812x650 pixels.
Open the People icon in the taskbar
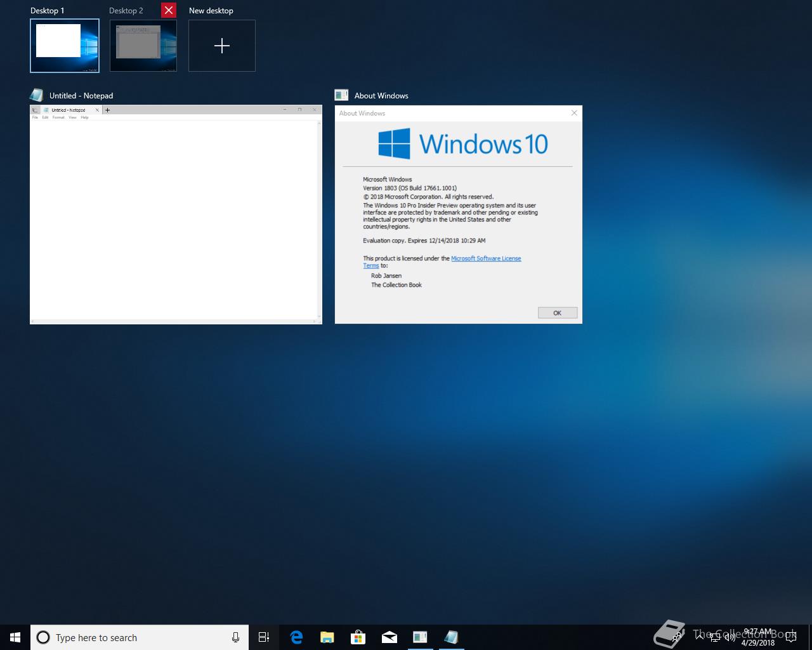pos(678,637)
